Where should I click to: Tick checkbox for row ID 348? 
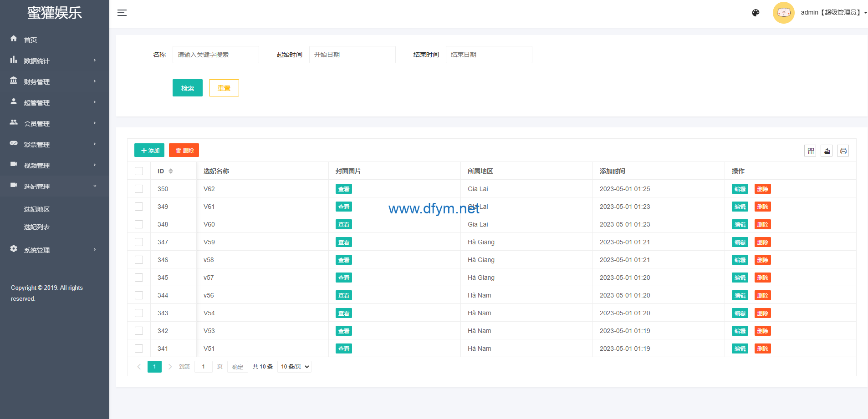point(139,224)
